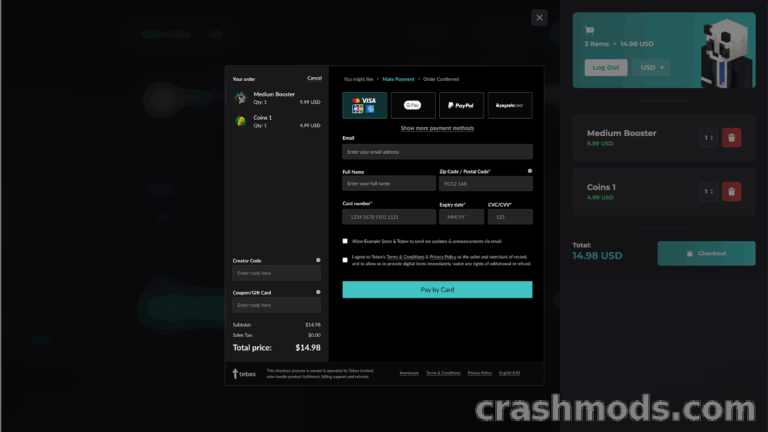Focus the Expiry date field
Image resolution: width=768 pixels, height=432 pixels.
(461, 216)
